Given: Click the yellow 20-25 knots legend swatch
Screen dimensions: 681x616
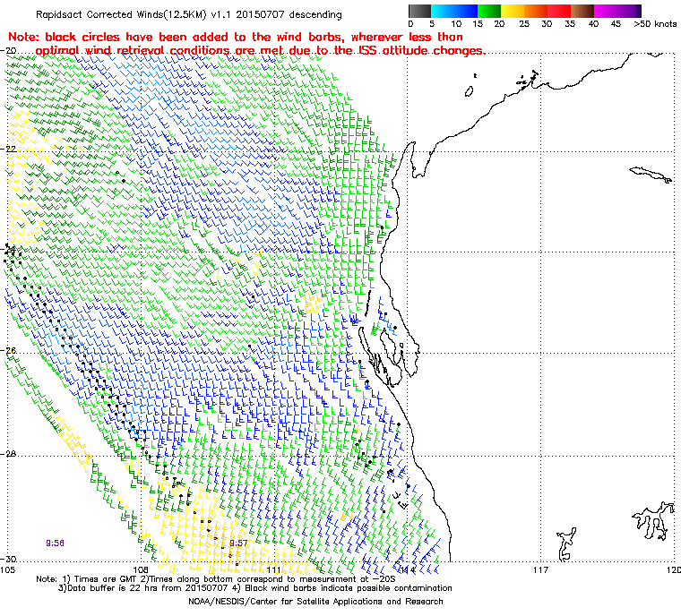Looking at the screenshot, I should 513,11.
